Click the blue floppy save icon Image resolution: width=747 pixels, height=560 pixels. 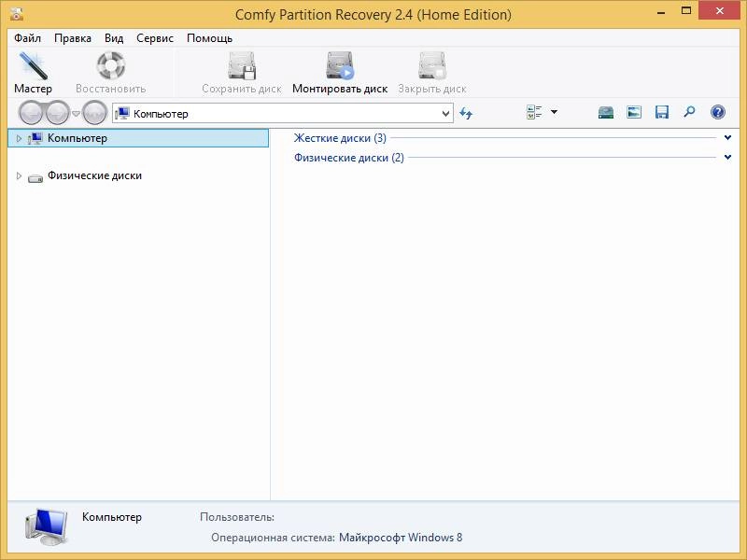[x=662, y=112]
